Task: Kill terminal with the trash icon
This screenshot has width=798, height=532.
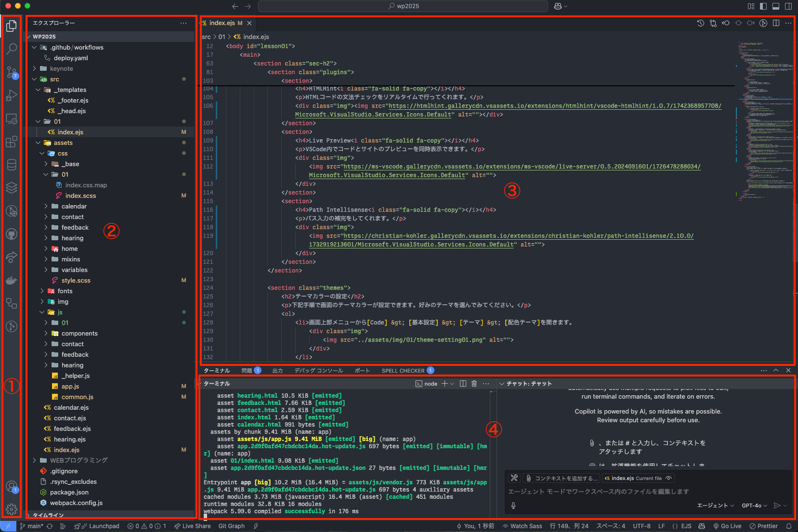Action: click(x=474, y=384)
